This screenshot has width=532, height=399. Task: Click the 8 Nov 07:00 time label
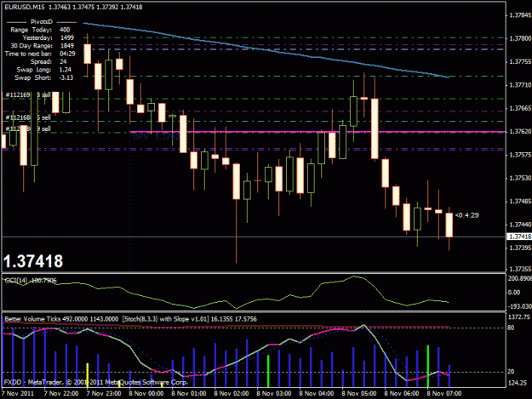pos(444,394)
